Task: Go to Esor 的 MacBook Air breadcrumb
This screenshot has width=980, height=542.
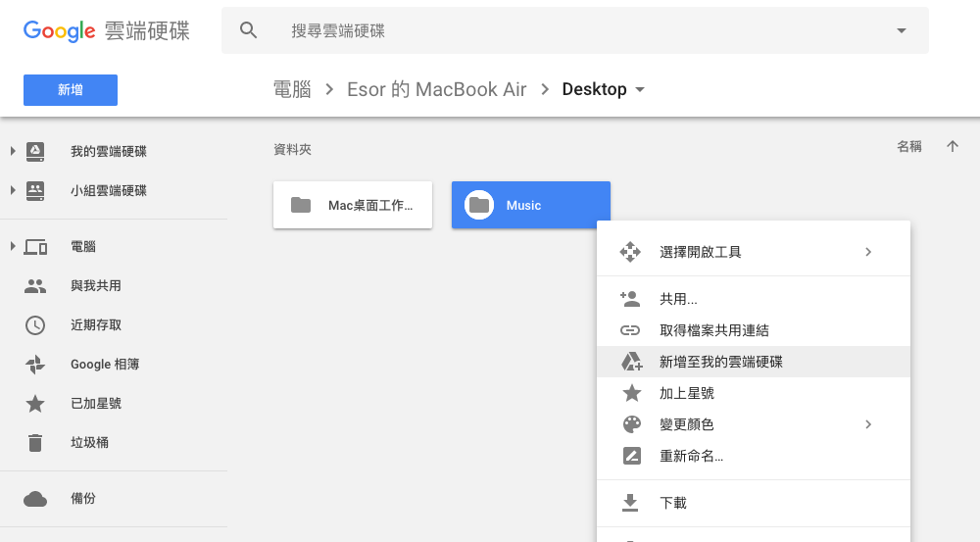Action: point(437,89)
